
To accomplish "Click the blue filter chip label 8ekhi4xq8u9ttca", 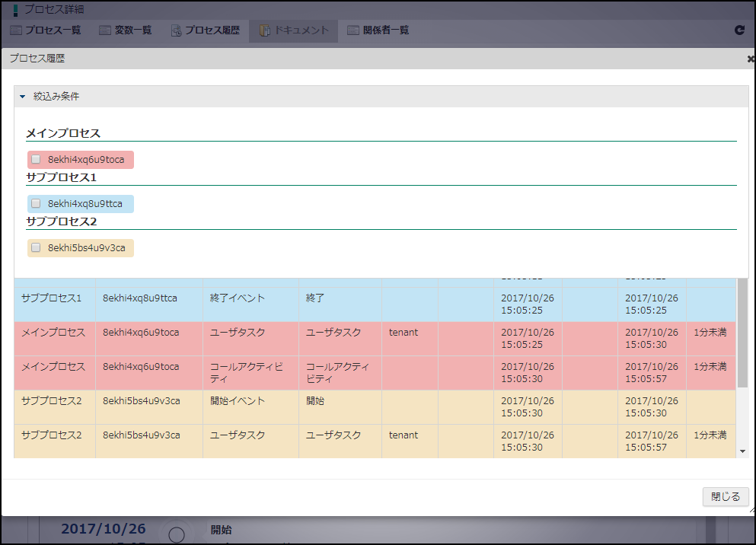I will point(85,204).
